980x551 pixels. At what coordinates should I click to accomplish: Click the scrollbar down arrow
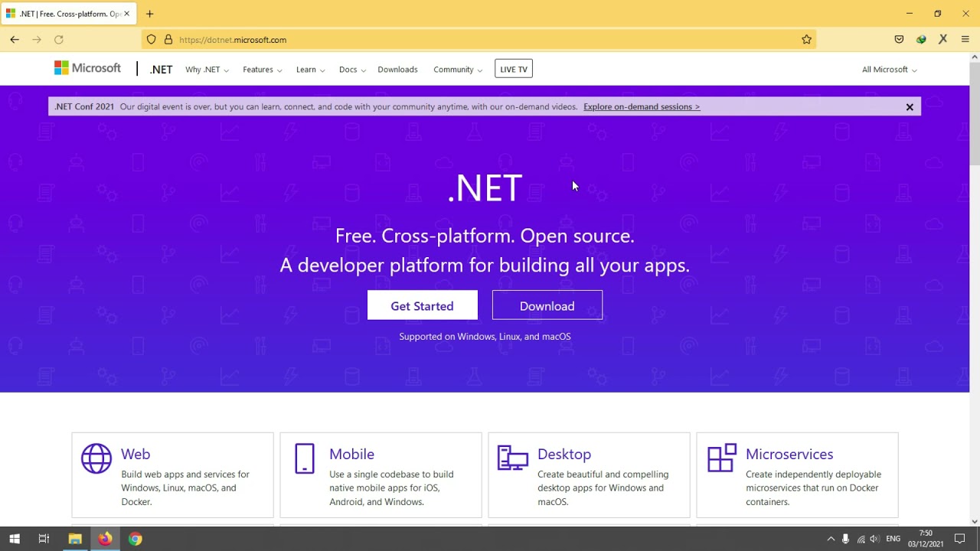975,521
